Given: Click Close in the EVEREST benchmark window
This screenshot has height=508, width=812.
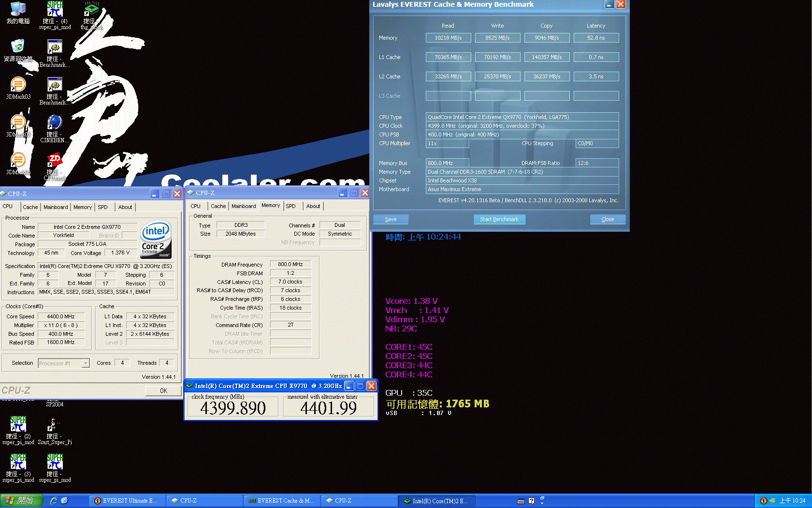Looking at the screenshot, I should click(x=608, y=219).
